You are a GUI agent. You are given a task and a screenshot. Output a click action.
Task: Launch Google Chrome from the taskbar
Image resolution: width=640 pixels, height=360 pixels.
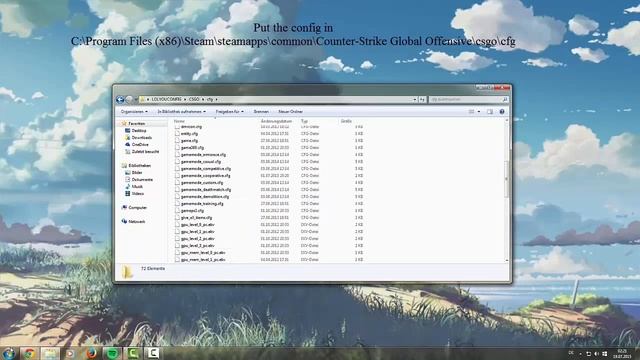tap(29, 353)
